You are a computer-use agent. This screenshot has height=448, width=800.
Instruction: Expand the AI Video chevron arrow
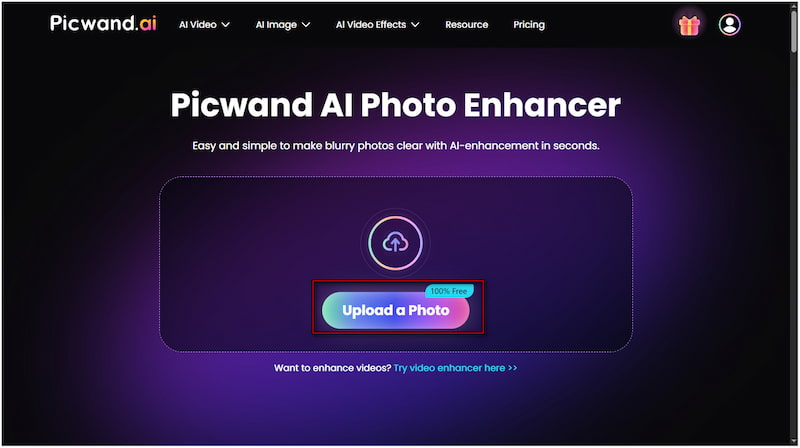[x=226, y=24]
